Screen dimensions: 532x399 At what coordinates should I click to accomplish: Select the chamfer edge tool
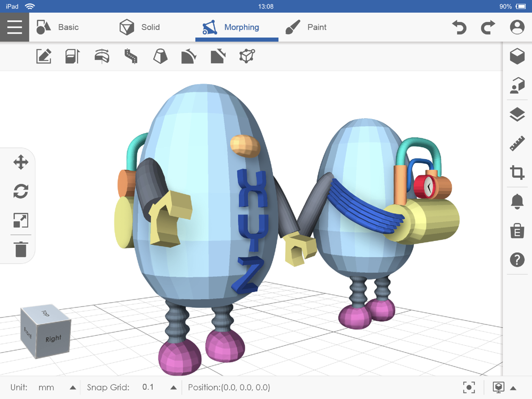coord(218,56)
